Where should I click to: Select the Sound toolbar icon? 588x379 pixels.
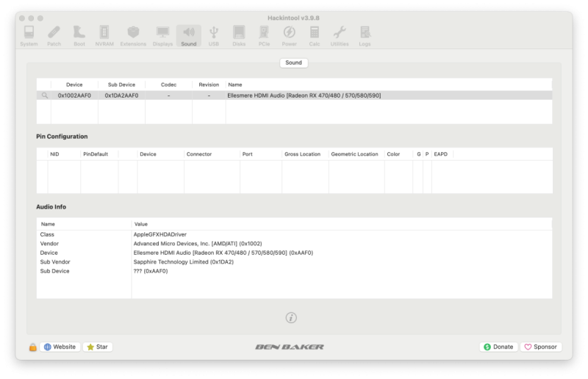(189, 36)
